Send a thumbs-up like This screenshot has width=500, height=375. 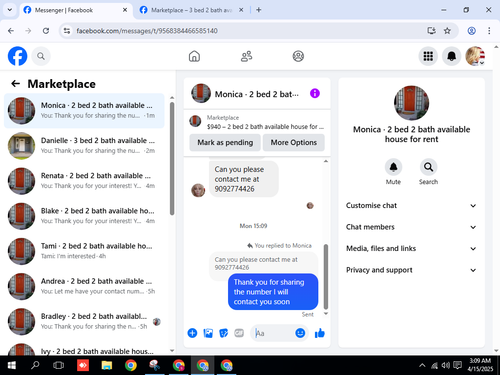point(320,333)
